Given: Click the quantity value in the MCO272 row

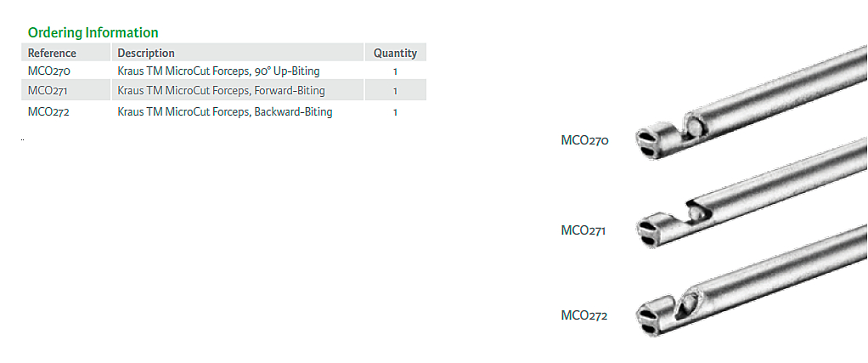Looking at the screenshot, I should tap(395, 111).
